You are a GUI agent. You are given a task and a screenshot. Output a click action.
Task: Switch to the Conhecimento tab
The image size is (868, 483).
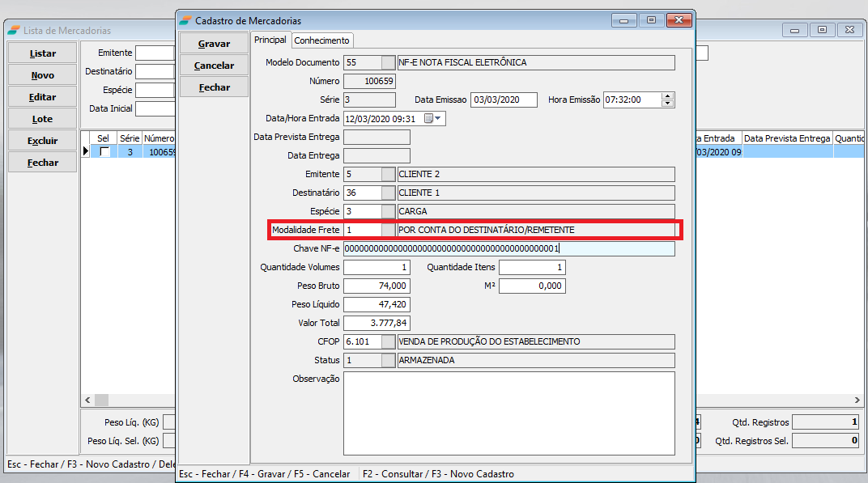coord(321,40)
